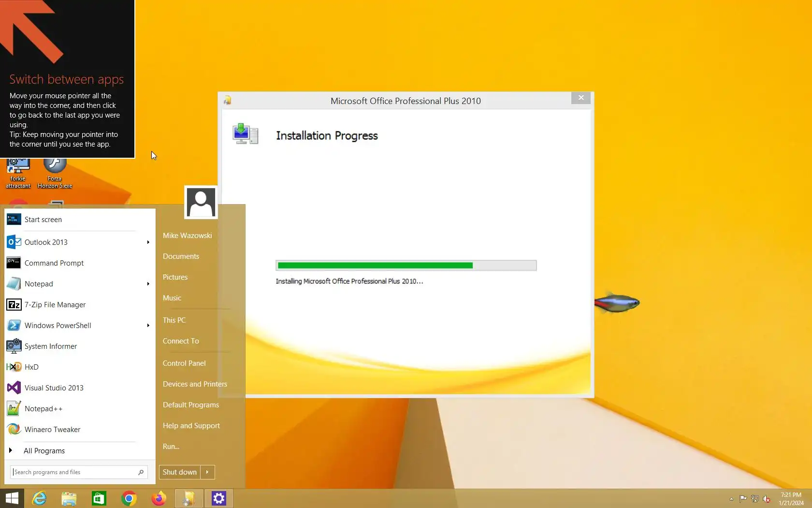Screen dimensions: 812x508
Task: Click the Start screen icon in Start menu
Action: (x=14, y=219)
